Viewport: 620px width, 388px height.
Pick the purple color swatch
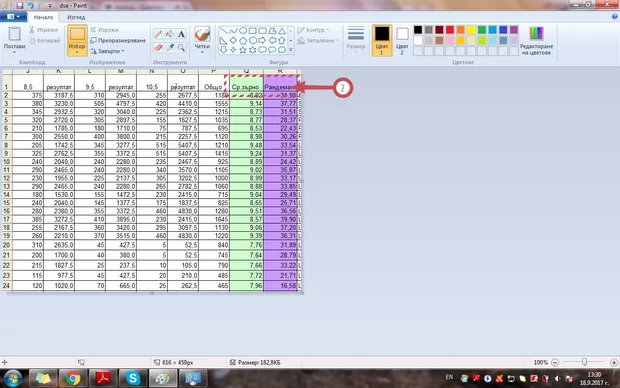click(x=514, y=30)
